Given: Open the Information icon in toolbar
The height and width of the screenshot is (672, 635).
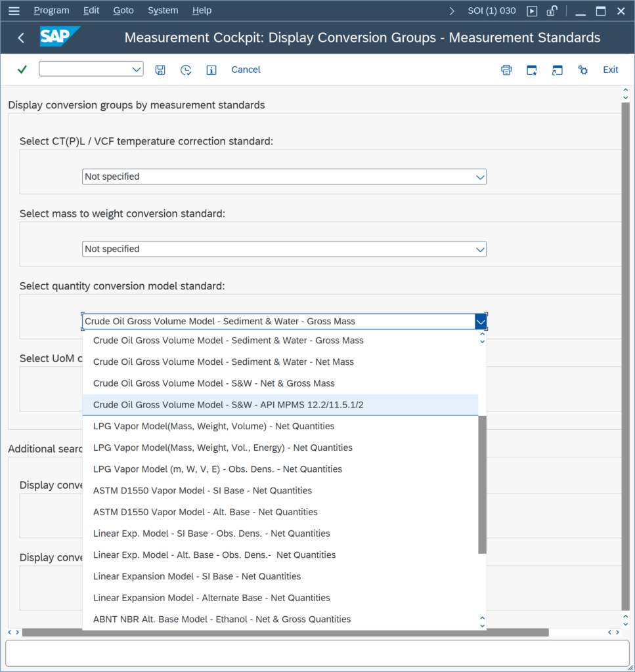Looking at the screenshot, I should 211,70.
